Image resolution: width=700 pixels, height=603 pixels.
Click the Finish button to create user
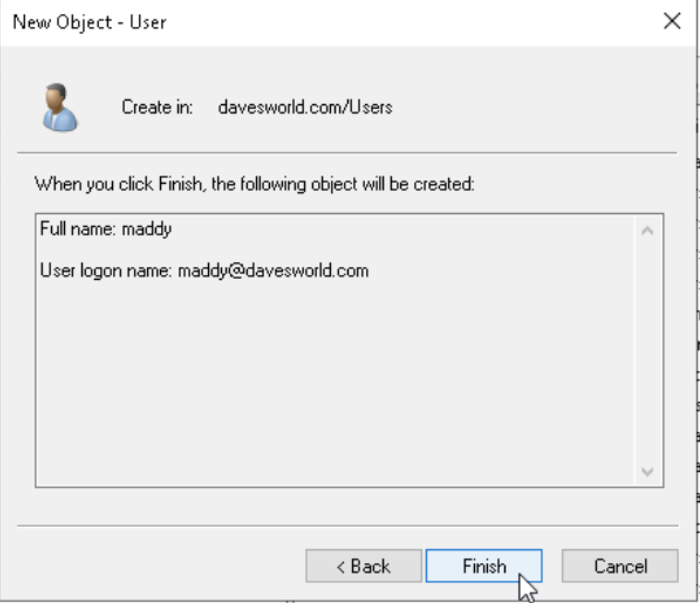484,566
